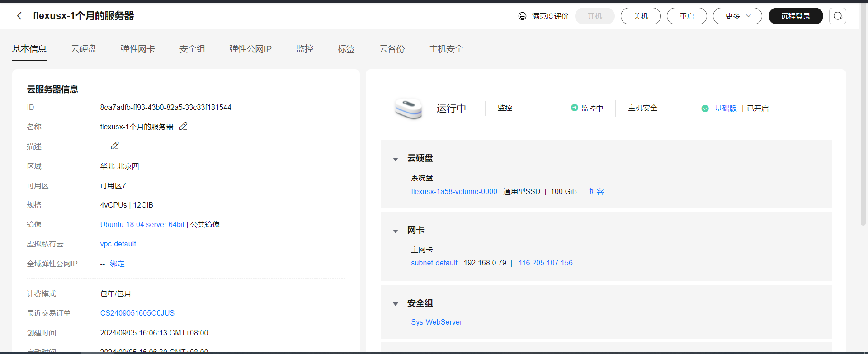Image resolution: width=868 pixels, height=354 pixels.
Task: Click the cloud server device image
Action: point(408,109)
